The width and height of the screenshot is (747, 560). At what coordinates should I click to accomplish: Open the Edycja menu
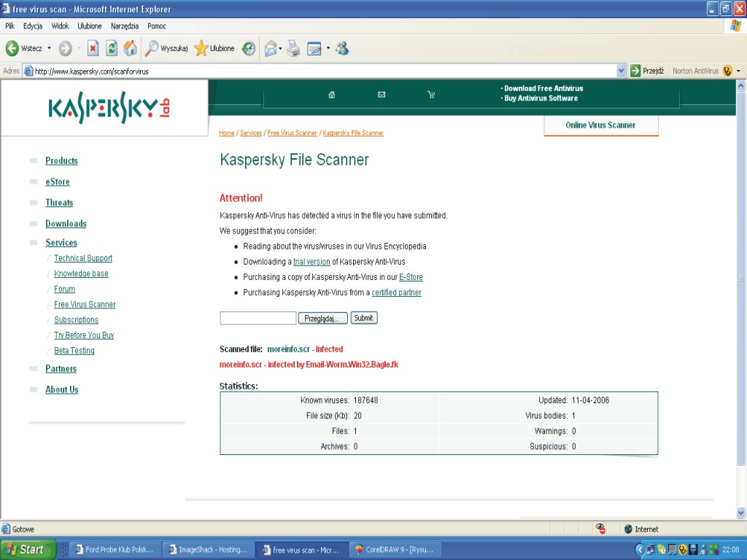click(33, 26)
